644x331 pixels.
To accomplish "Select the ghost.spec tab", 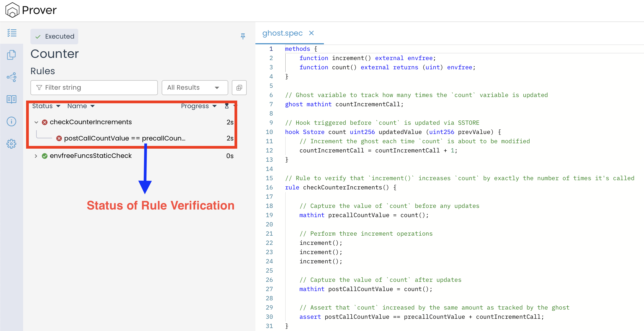I will tap(282, 33).
